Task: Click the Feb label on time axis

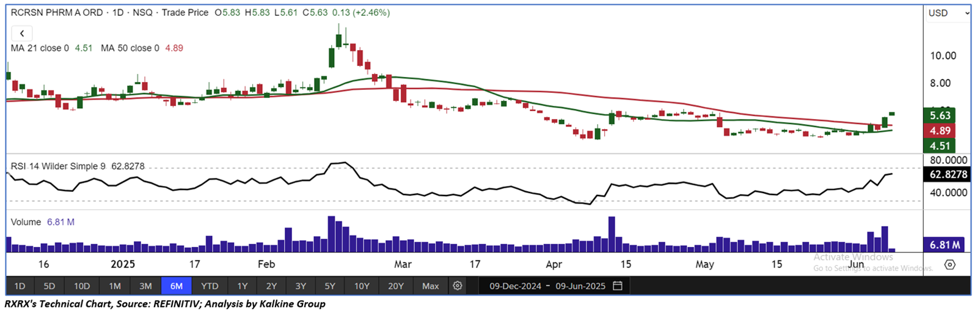Action: tap(266, 265)
